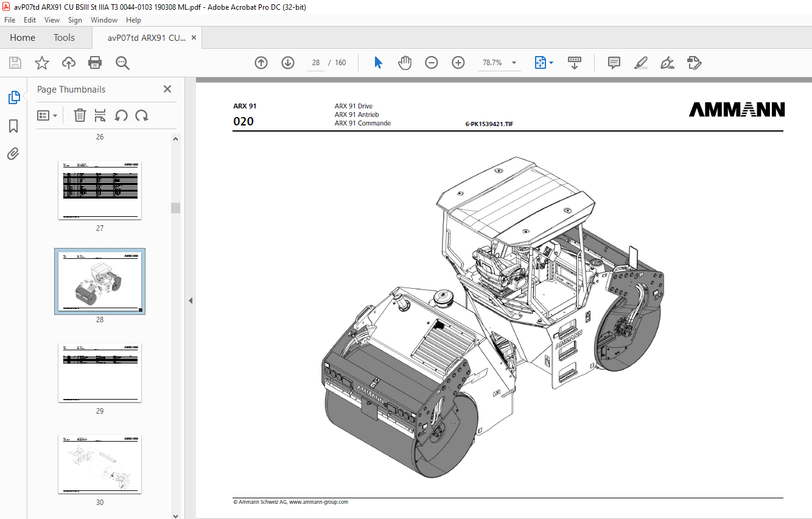Close the avP07td ARX91 document tab
This screenshot has width=812, height=519.
tap(194, 38)
